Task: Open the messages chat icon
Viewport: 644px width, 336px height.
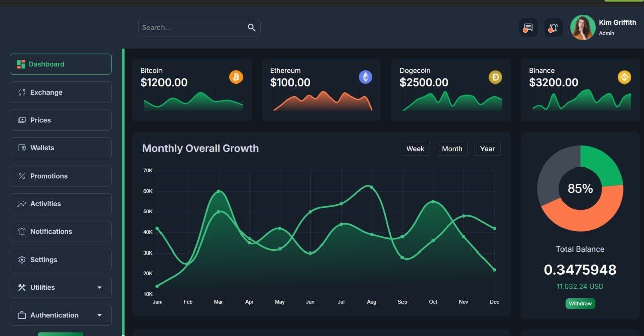Action: pyautogui.click(x=528, y=27)
